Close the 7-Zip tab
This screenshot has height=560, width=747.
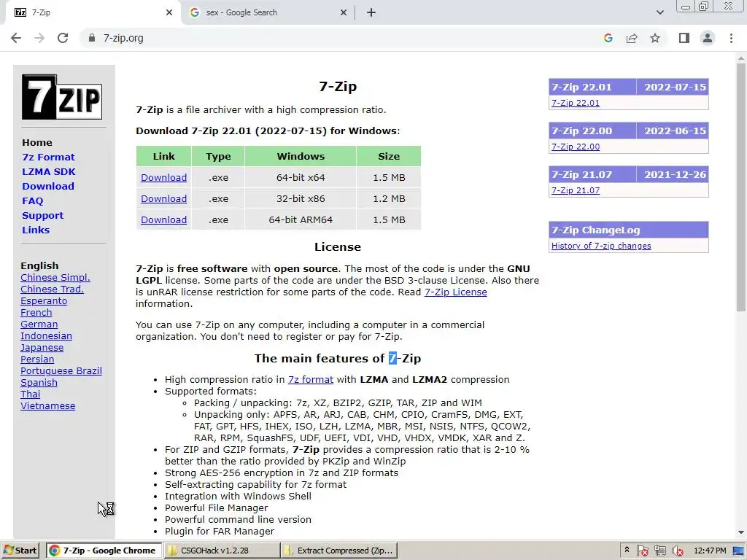pyautogui.click(x=169, y=12)
